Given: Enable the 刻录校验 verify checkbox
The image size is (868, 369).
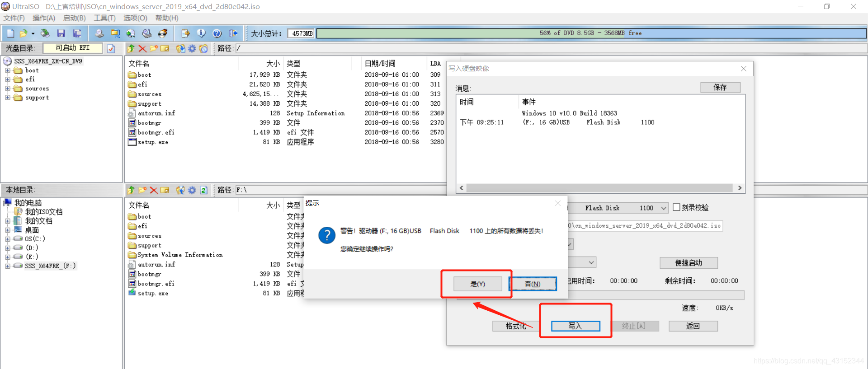Looking at the screenshot, I should pyautogui.click(x=676, y=207).
